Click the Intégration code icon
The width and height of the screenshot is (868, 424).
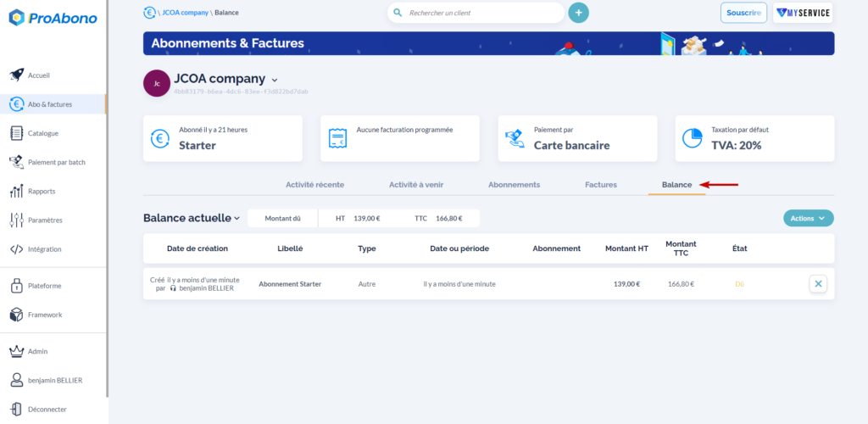click(x=17, y=249)
